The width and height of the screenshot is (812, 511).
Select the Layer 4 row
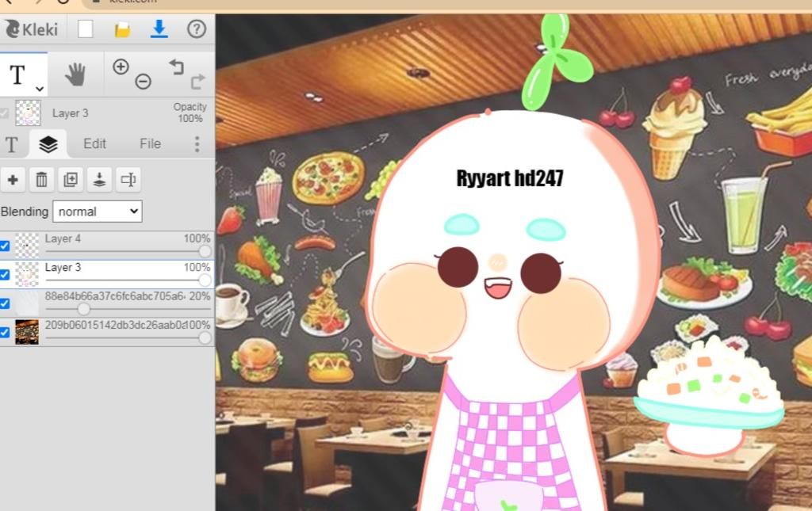click(107, 245)
